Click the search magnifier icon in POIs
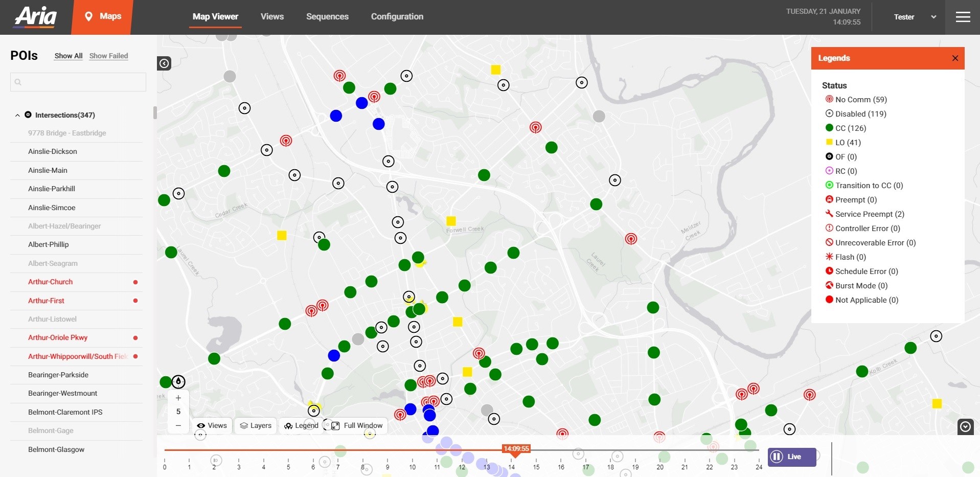 coord(18,82)
